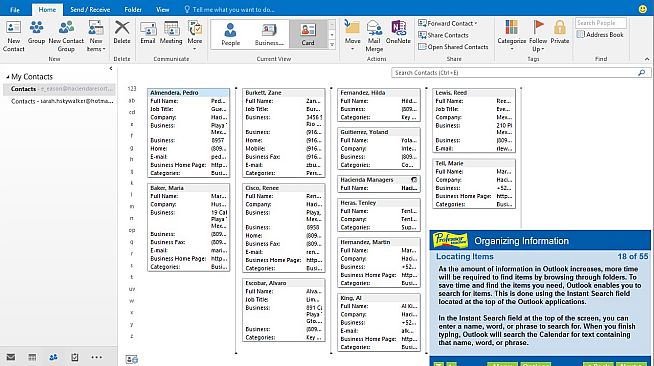Select the Home tab

(x=47, y=9)
